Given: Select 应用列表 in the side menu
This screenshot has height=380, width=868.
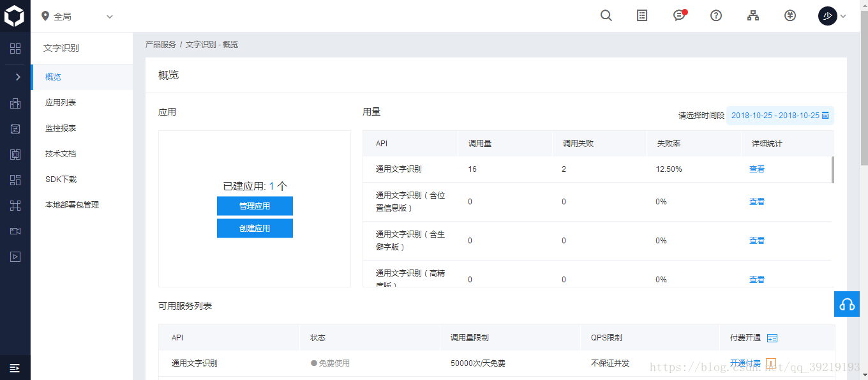Looking at the screenshot, I should (61, 103).
